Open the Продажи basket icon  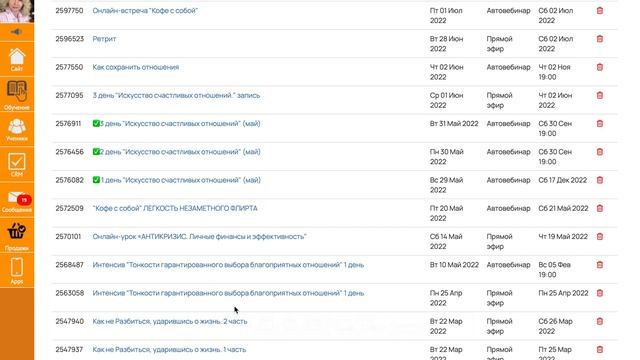pos(17,236)
